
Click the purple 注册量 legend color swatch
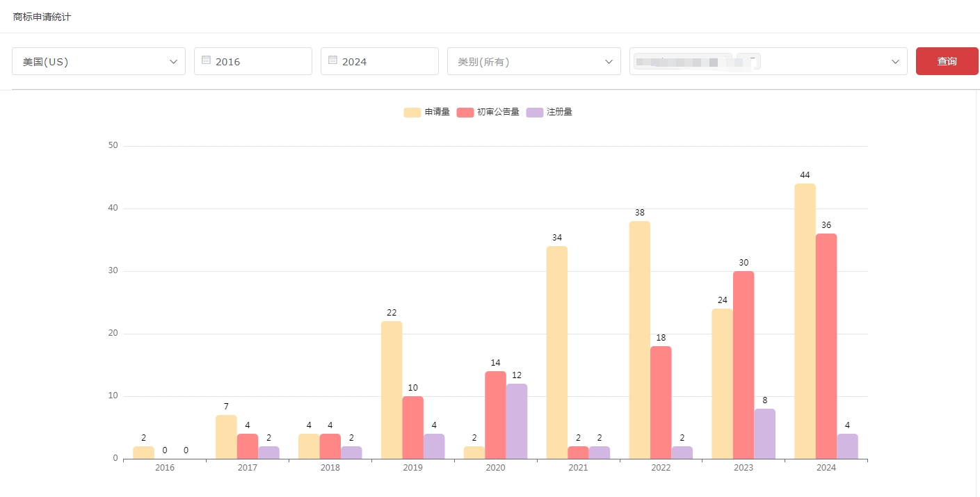pos(535,113)
